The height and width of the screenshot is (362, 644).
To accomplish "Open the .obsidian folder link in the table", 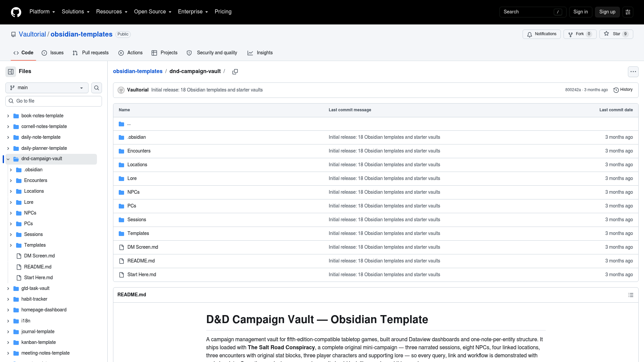I will [137, 137].
